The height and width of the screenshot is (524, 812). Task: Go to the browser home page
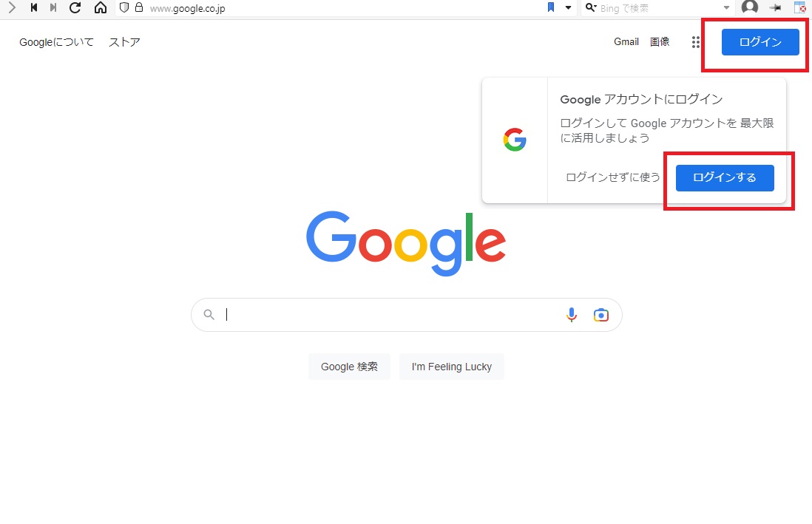point(101,8)
